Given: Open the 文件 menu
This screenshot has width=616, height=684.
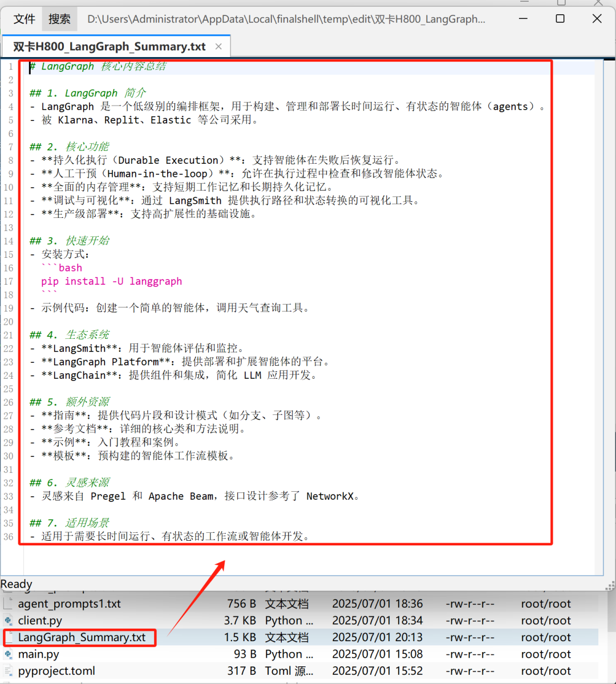Looking at the screenshot, I should 24,19.
